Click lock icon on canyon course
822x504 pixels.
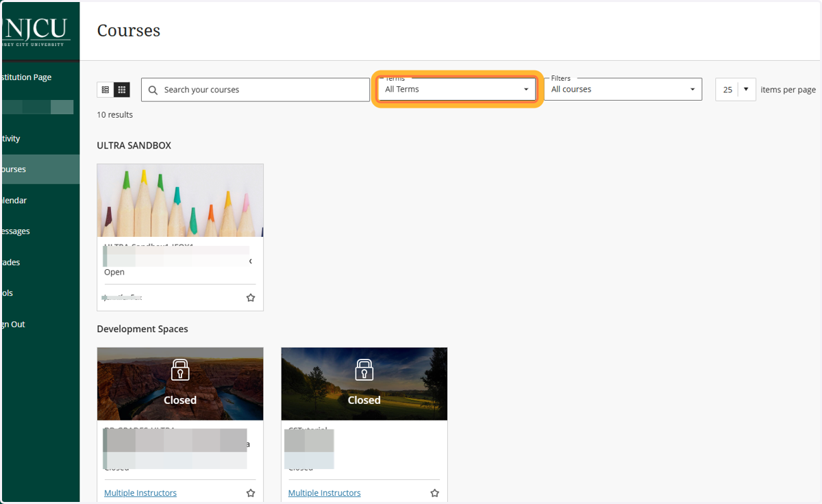point(180,370)
